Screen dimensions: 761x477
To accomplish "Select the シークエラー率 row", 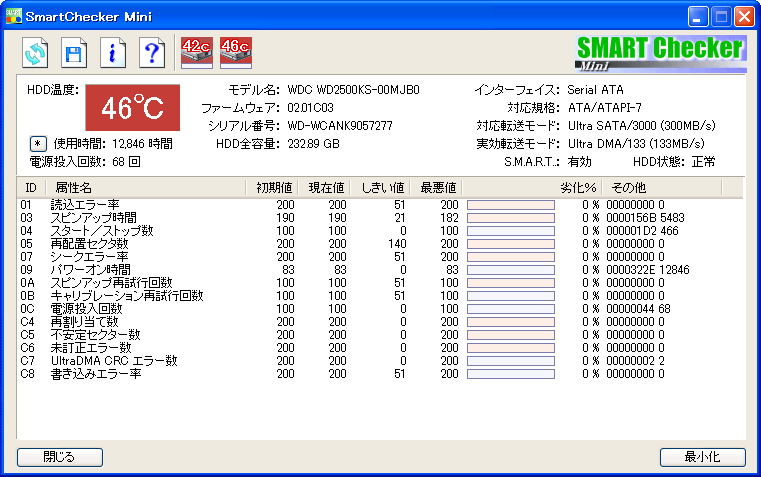I will point(380,257).
